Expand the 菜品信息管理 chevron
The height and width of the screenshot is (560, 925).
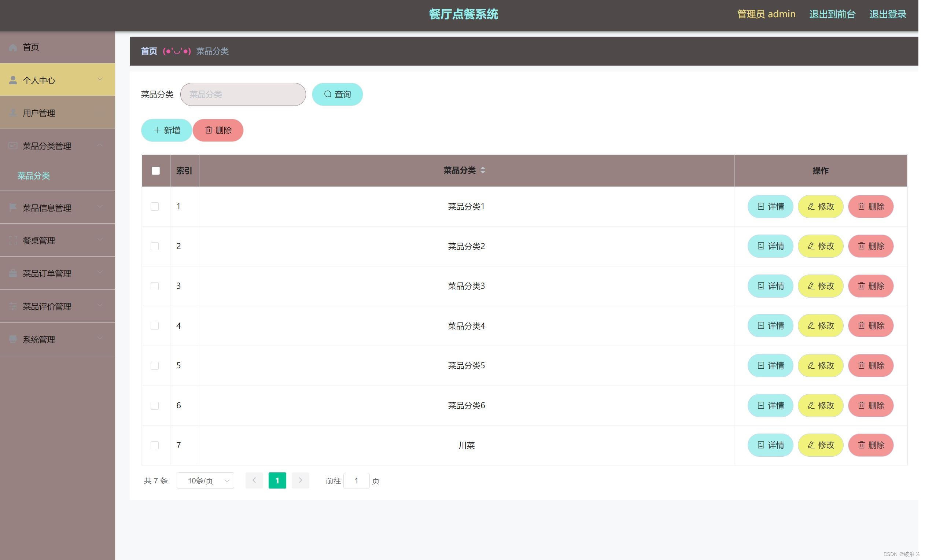coord(100,207)
